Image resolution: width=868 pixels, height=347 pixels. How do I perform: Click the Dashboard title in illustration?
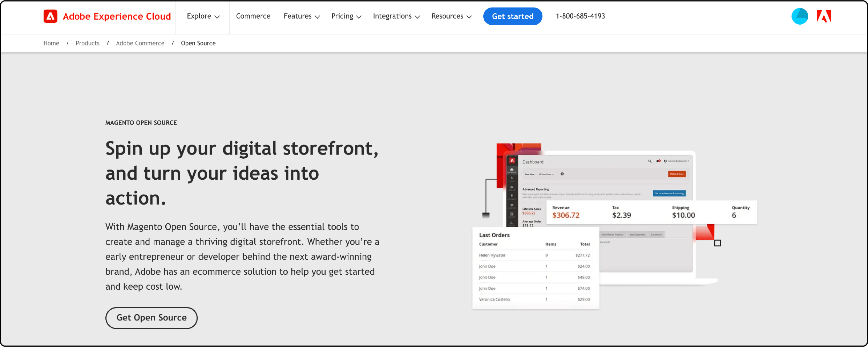pyautogui.click(x=533, y=162)
